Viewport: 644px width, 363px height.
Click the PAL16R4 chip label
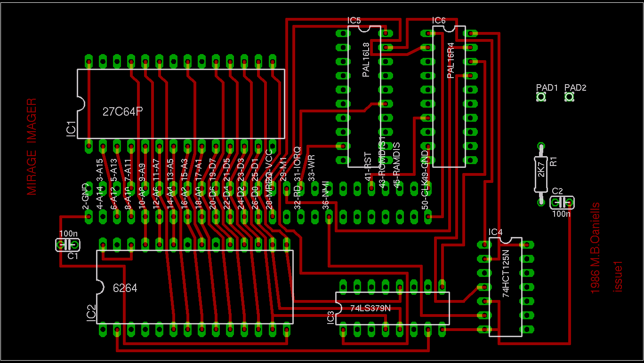click(x=451, y=60)
